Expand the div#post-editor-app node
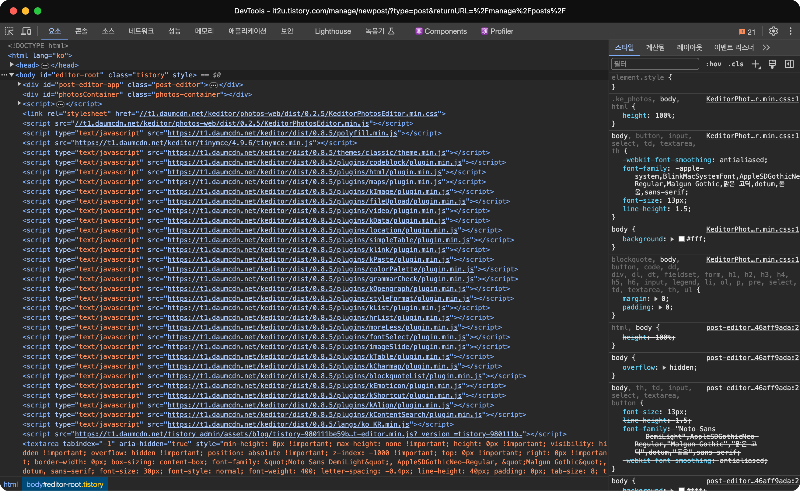 [19, 85]
